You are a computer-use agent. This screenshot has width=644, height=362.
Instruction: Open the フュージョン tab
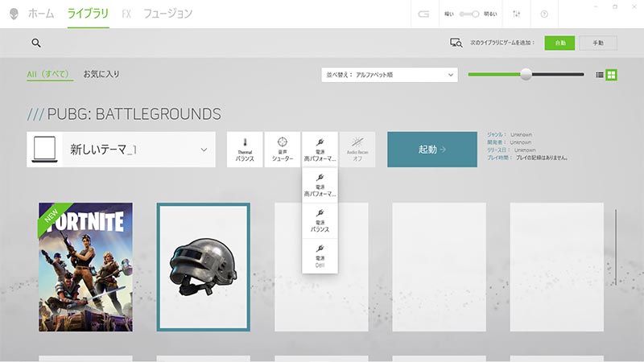coord(167,14)
